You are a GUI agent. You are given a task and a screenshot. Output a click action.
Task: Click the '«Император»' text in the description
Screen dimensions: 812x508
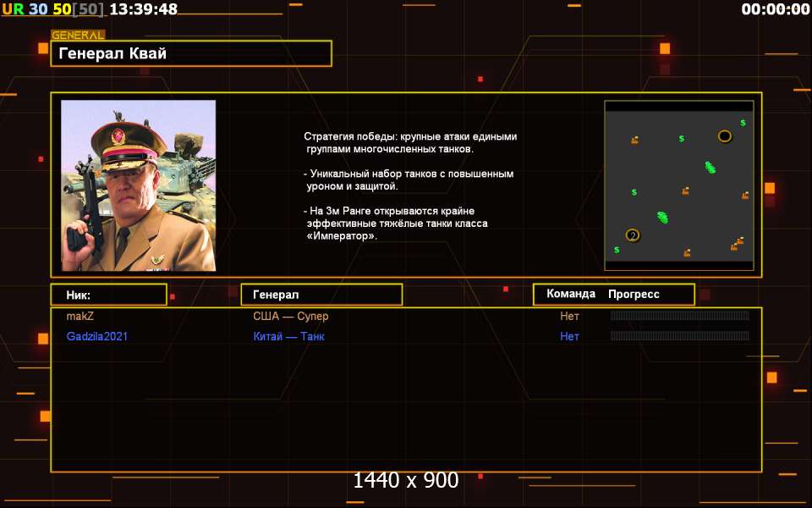[342, 236]
